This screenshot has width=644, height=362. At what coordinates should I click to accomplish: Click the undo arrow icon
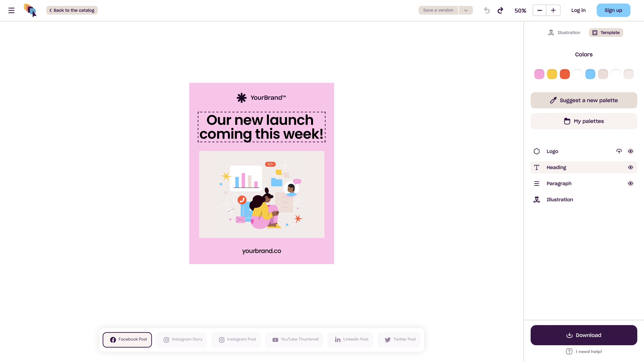tap(487, 10)
